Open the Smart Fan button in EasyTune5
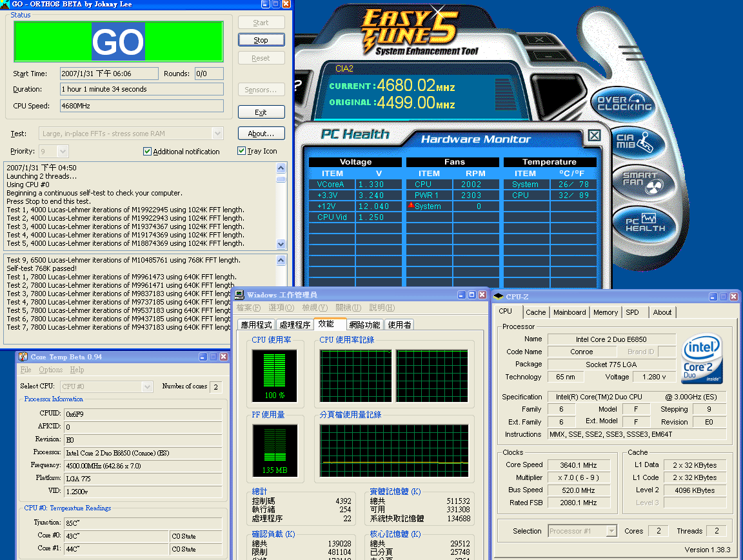This screenshot has height=560, width=743. click(x=644, y=183)
